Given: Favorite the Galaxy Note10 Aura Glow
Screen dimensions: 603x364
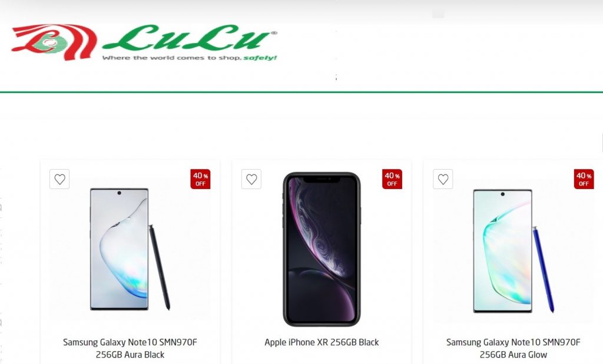Looking at the screenshot, I should pos(443,179).
